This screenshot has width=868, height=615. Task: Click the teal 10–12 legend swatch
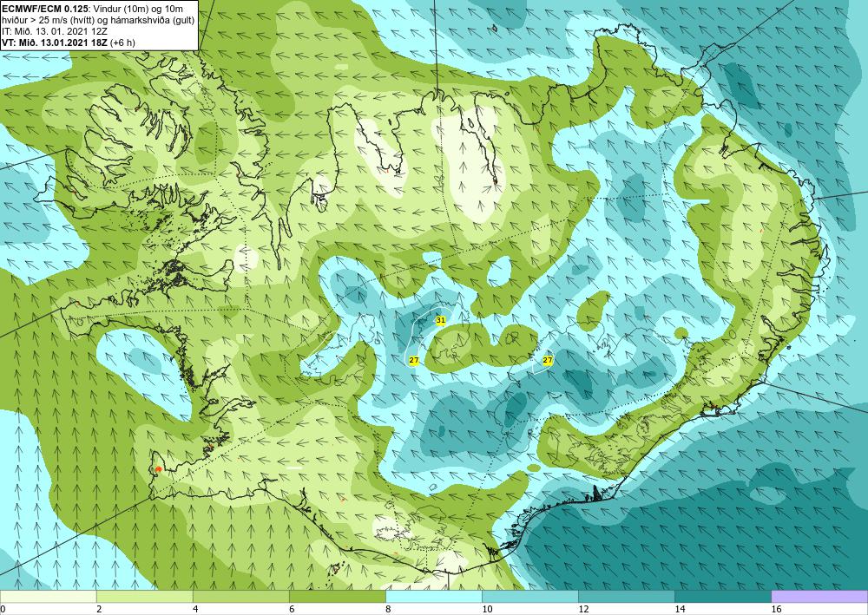[529, 596]
